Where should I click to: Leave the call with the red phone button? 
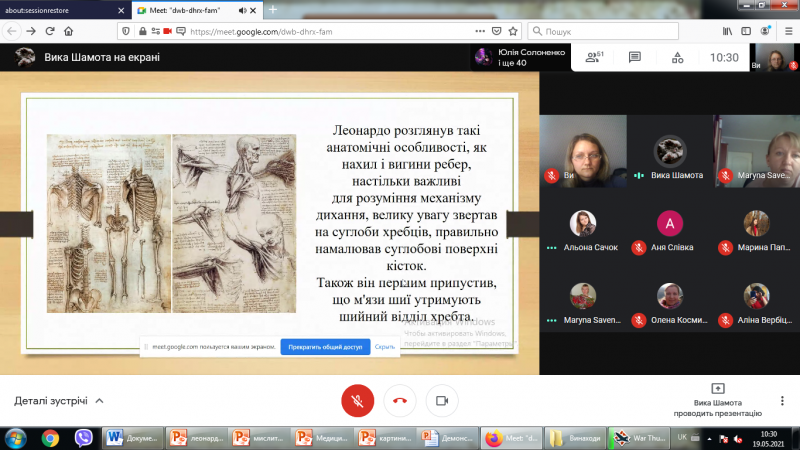tap(399, 401)
